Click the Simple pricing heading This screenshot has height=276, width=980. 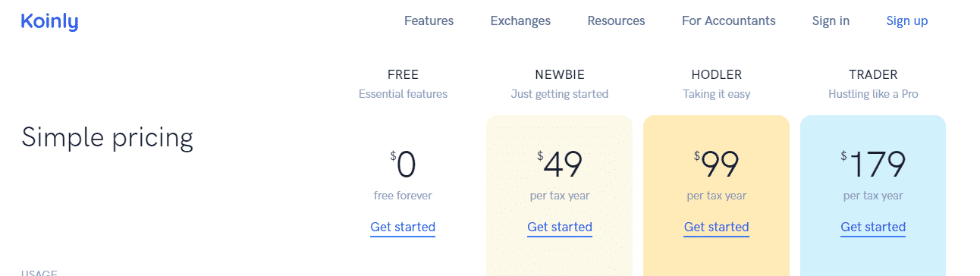click(107, 138)
